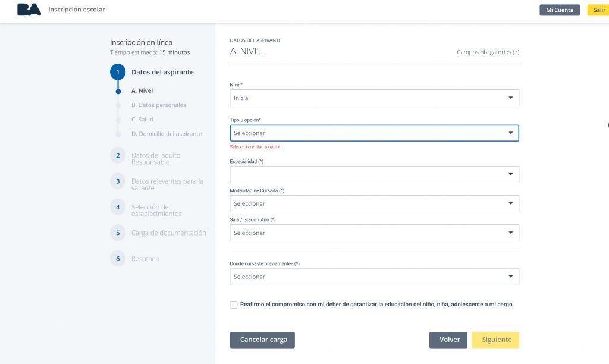Viewport: 609px width, 364px height.
Task: Click step 6 circle icon
Action: (118, 259)
